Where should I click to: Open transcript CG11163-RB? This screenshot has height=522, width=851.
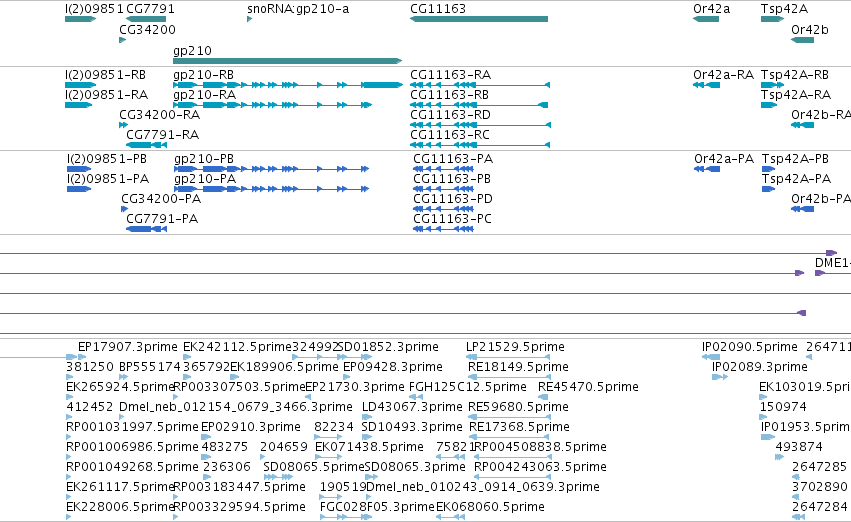point(449,95)
